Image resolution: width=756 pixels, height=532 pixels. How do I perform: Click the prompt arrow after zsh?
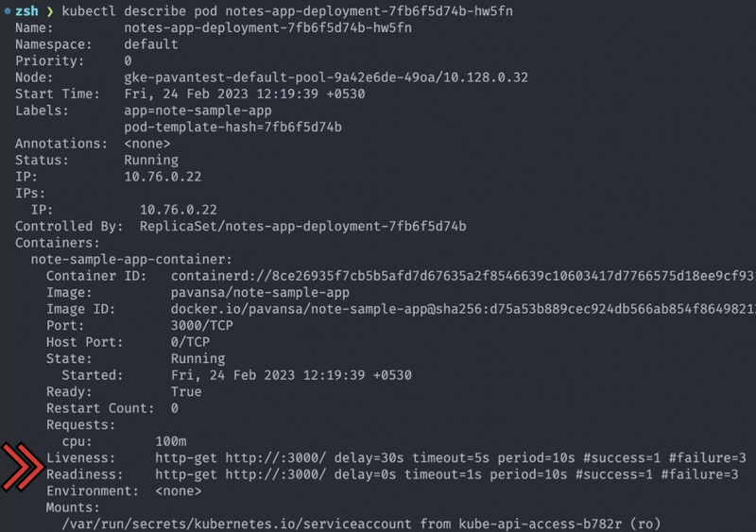pyautogui.click(x=51, y=11)
